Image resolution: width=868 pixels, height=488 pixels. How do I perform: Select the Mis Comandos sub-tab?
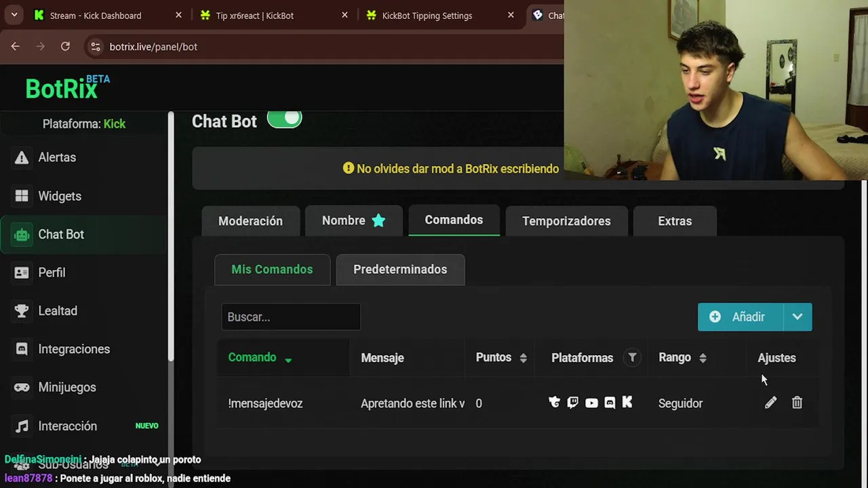(x=272, y=269)
